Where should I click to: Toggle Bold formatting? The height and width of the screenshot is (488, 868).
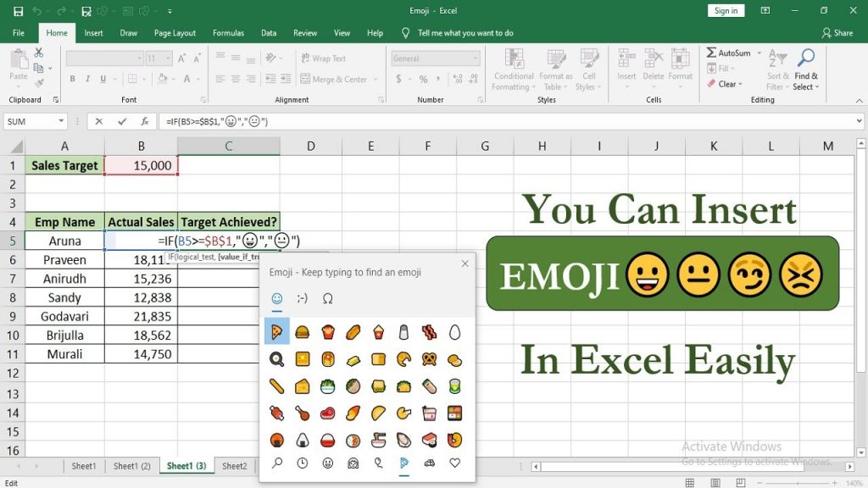tap(73, 80)
